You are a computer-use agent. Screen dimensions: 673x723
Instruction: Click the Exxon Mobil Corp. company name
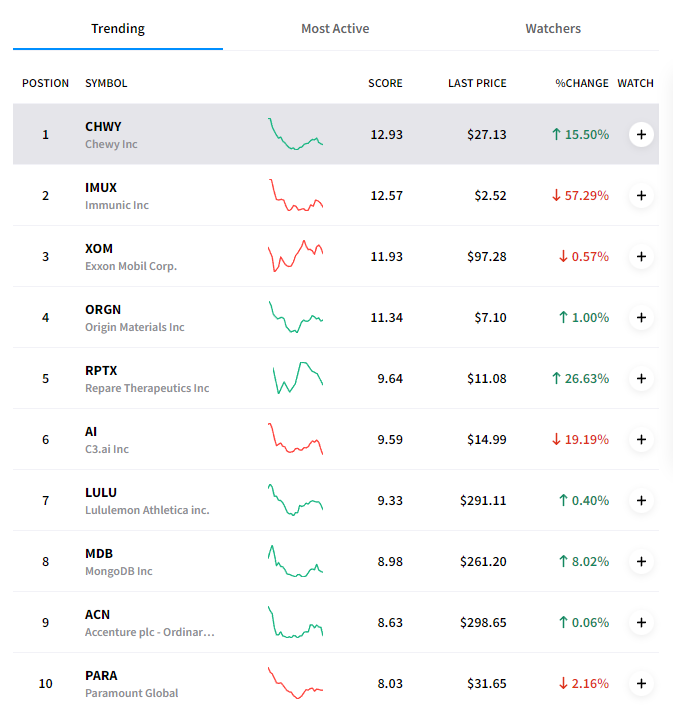pyautogui.click(x=131, y=267)
